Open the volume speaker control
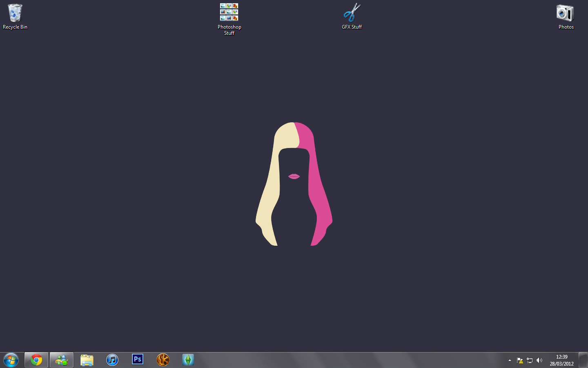 point(539,360)
